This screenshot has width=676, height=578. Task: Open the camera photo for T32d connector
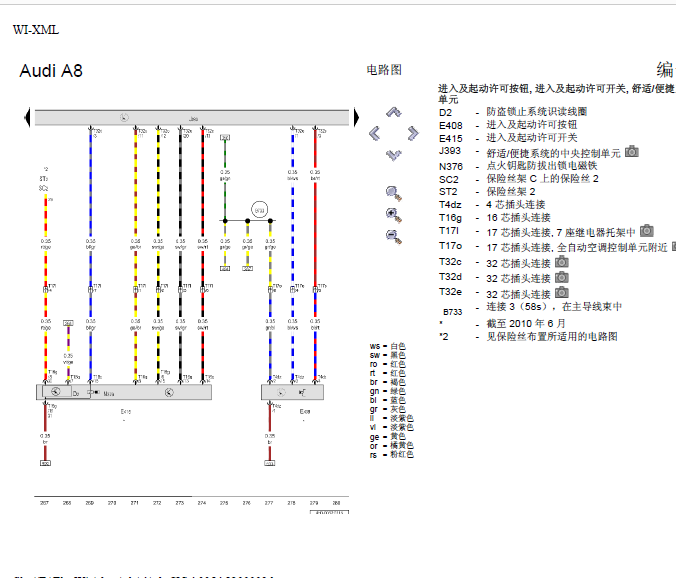pos(561,277)
